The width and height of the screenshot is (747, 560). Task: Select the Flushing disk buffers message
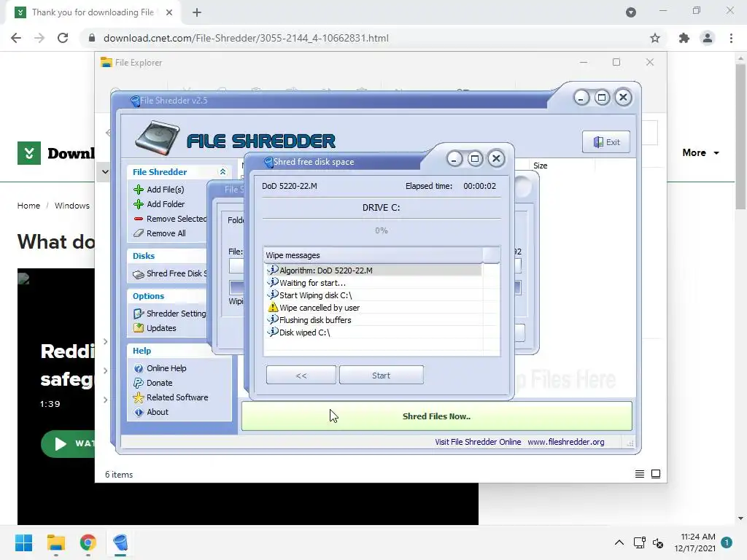374,320
